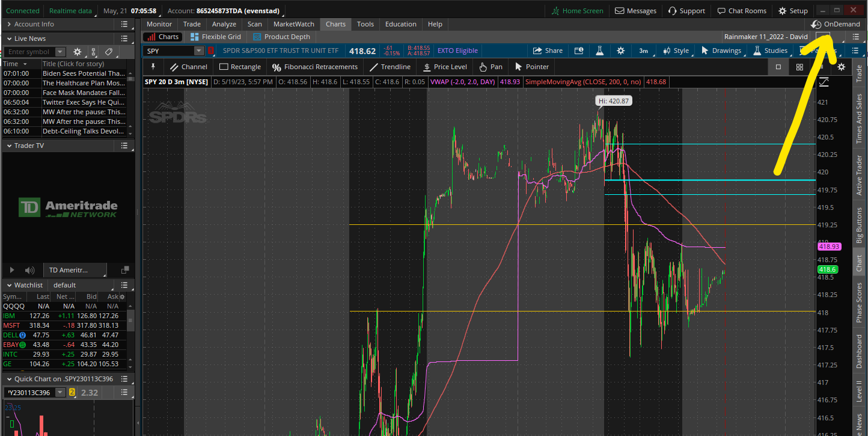
Task: Switch to the Product Depth subtab
Action: [282, 37]
